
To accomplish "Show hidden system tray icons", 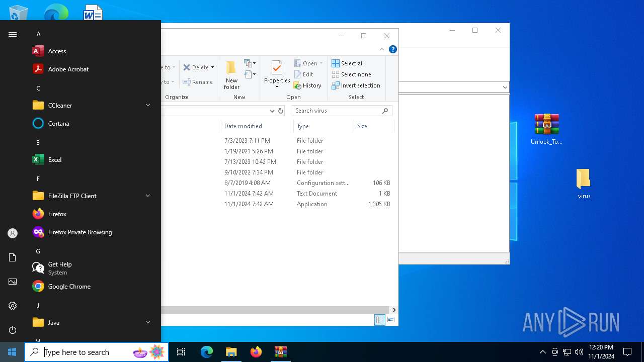I will coord(542,352).
